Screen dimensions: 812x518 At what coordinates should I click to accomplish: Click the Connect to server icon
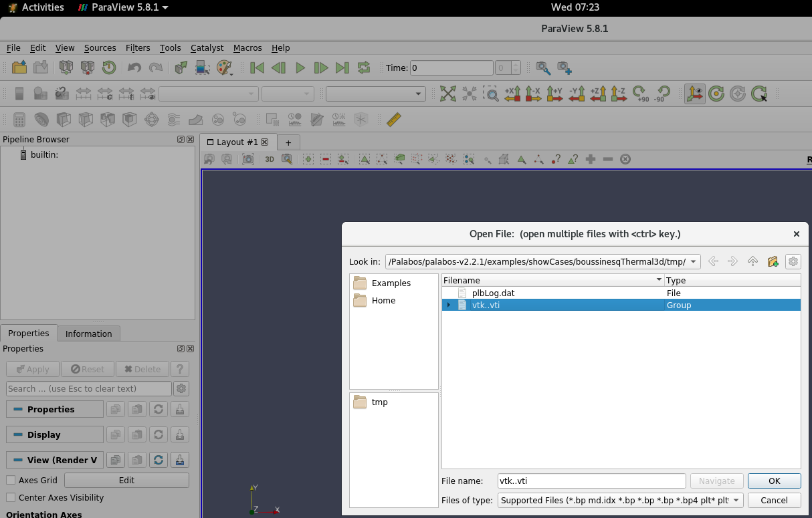click(66, 68)
